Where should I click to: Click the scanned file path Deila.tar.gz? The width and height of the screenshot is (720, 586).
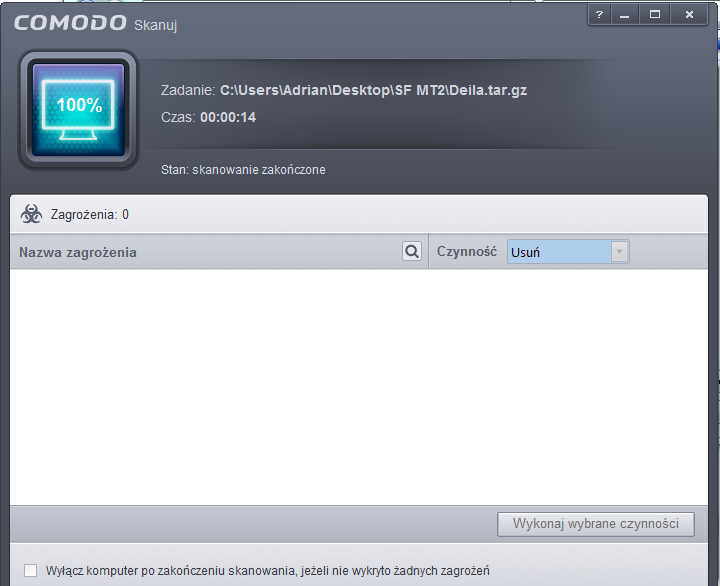373,90
